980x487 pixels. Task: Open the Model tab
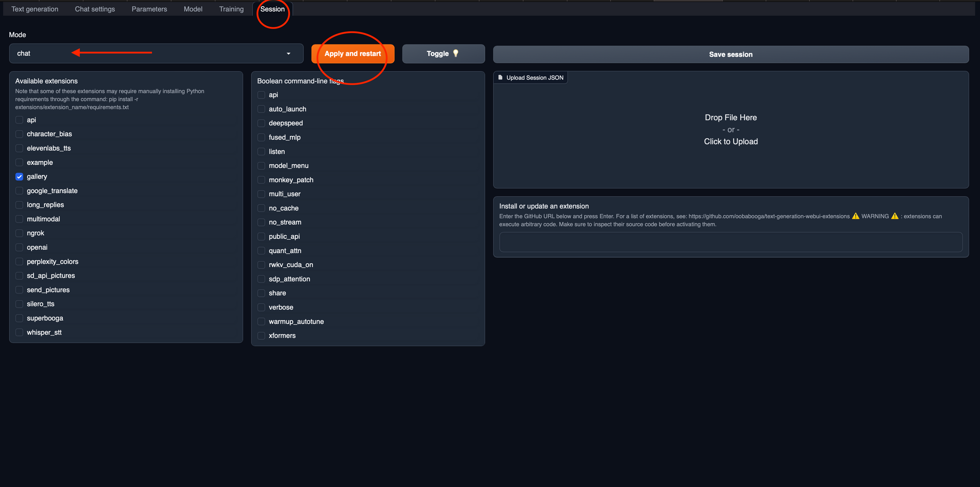click(x=193, y=9)
